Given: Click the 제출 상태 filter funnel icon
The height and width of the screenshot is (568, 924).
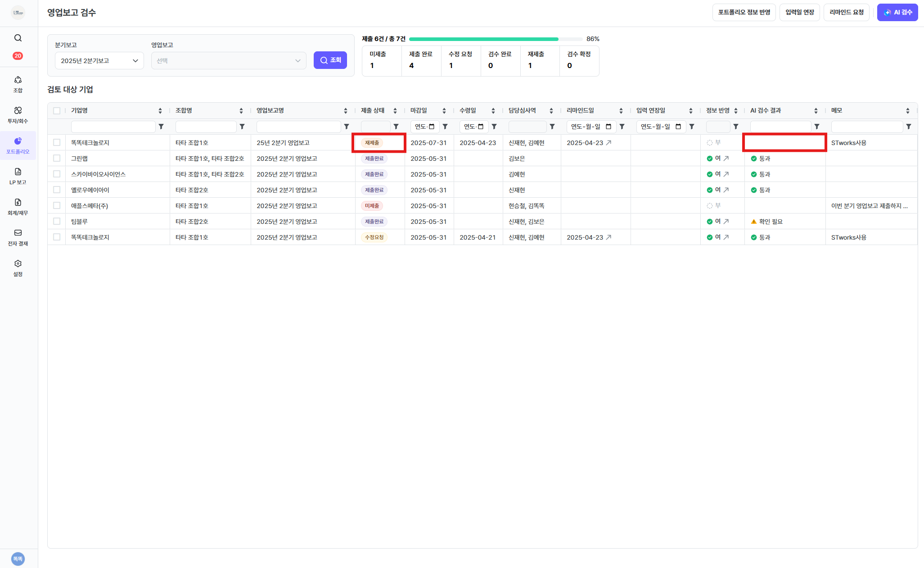Looking at the screenshot, I should coord(396,127).
